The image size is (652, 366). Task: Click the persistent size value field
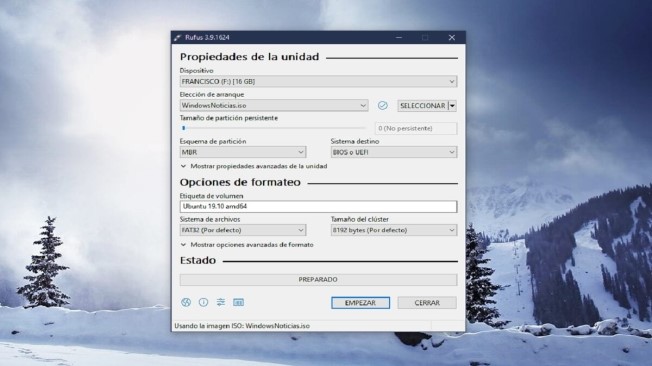[416, 129]
